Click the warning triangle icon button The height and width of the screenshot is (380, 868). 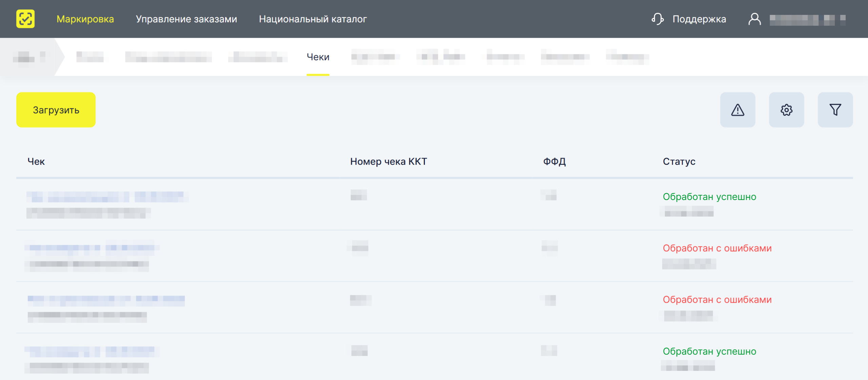pyautogui.click(x=738, y=110)
